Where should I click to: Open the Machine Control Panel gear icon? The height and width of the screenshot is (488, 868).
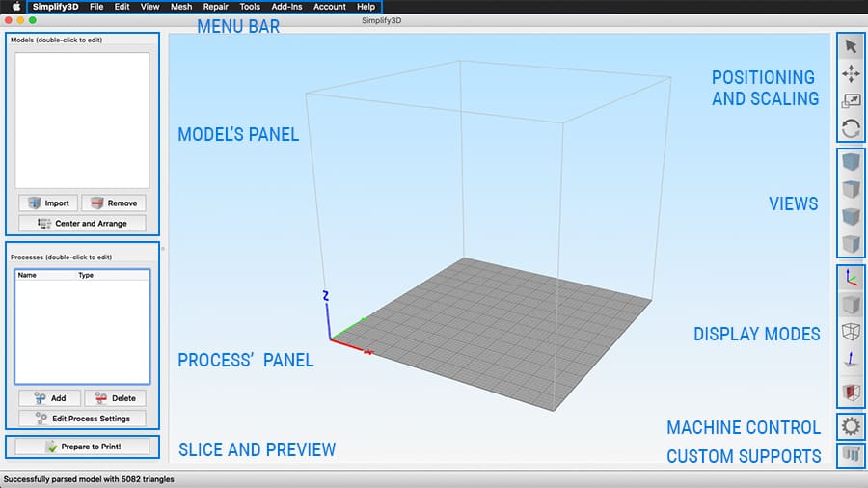pos(851,426)
